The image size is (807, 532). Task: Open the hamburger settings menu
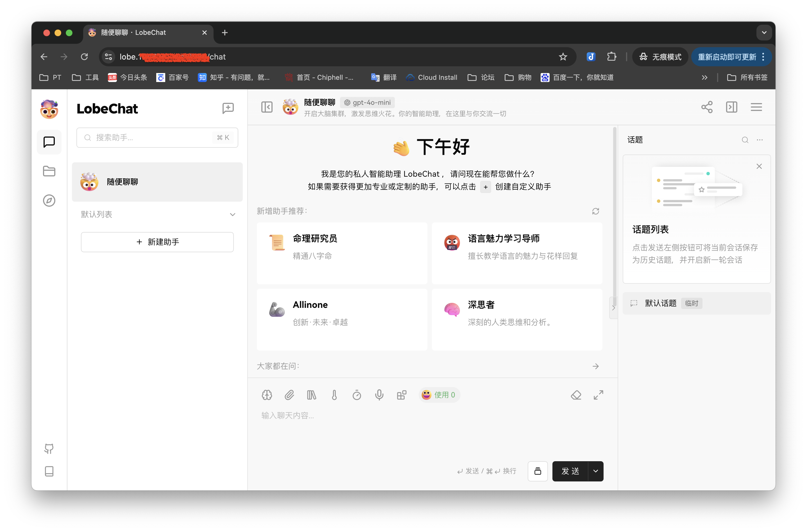click(x=756, y=107)
